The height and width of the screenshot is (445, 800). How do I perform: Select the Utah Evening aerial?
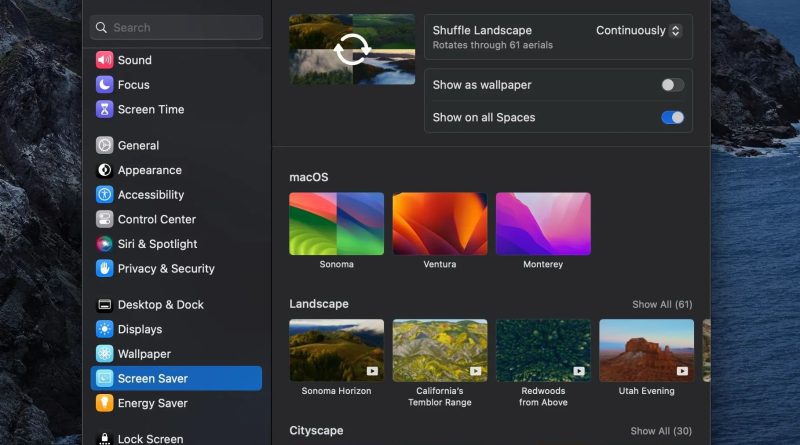646,350
